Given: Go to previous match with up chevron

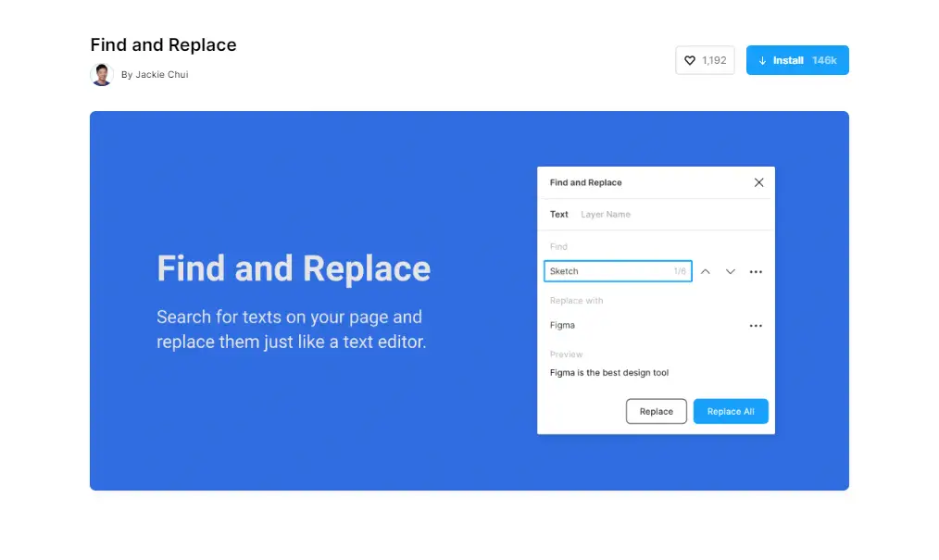Looking at the screenshot, I should coord(706,271).
